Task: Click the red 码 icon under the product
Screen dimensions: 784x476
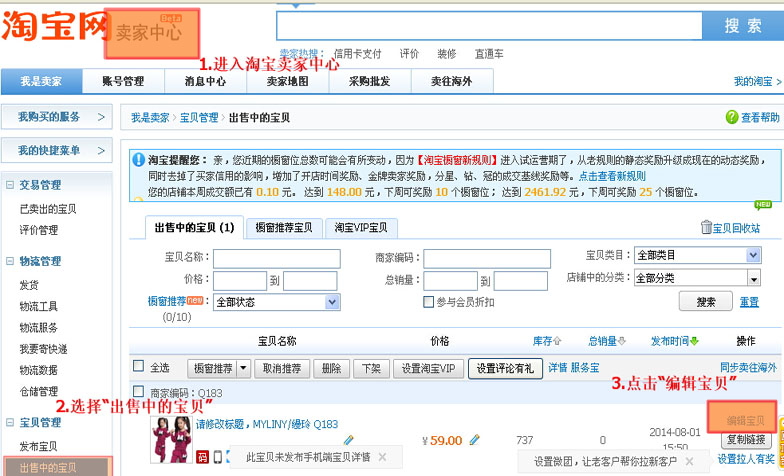Action: [x=202, y=456]
